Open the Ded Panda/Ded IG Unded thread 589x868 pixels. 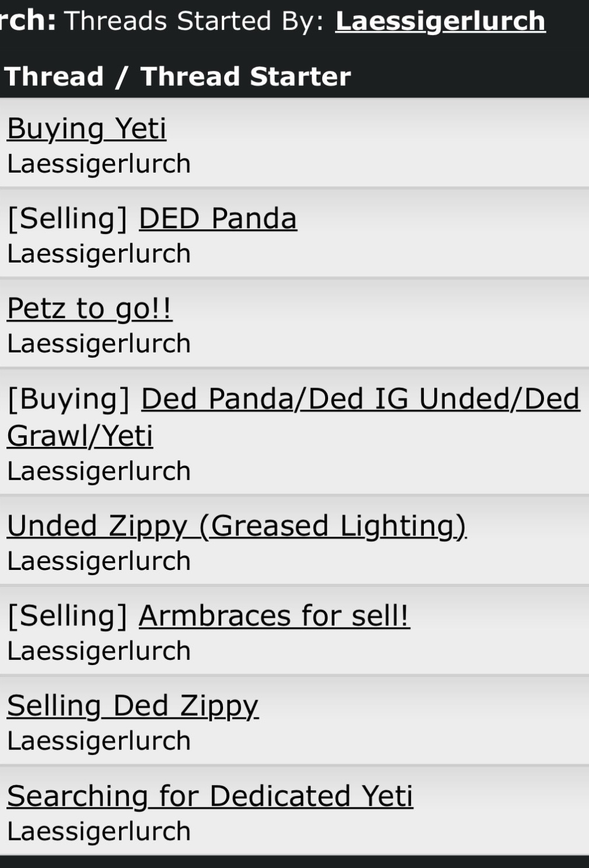click(x=360, y=399)
